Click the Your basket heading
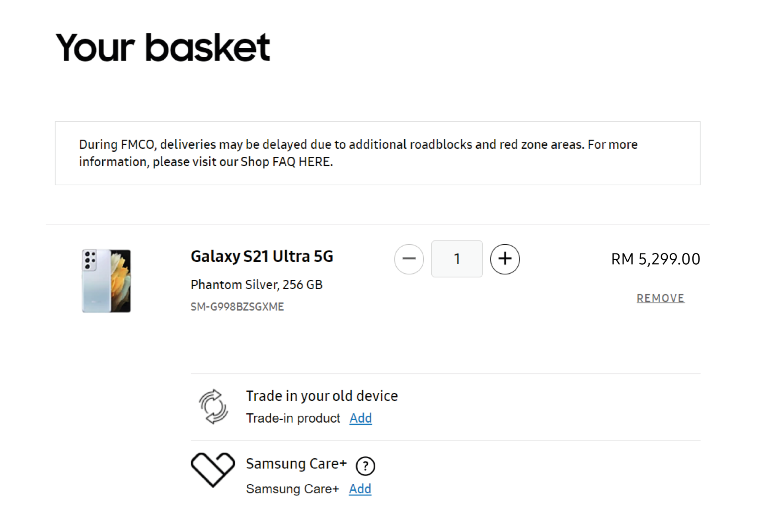Screen dimensions: 764x532 click(163, 48)
